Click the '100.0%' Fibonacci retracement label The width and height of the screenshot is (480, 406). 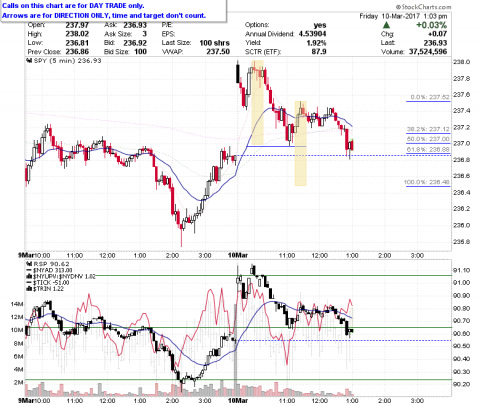click(x=427, y=182)
